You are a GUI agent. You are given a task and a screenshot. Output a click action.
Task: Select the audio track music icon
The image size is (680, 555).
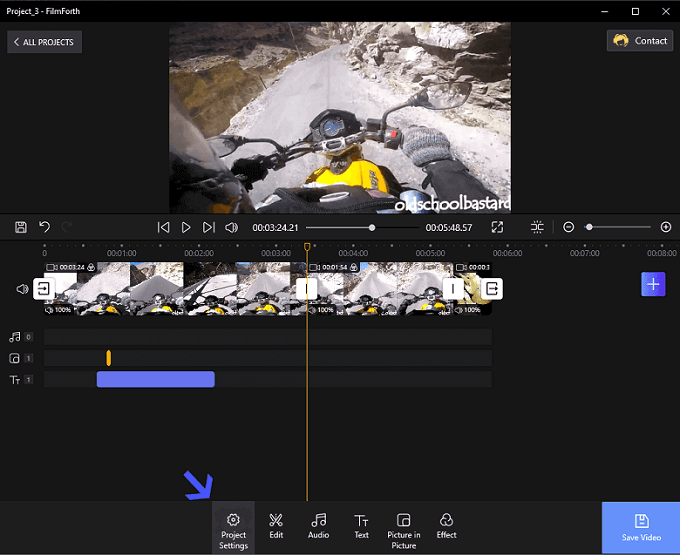15,337
